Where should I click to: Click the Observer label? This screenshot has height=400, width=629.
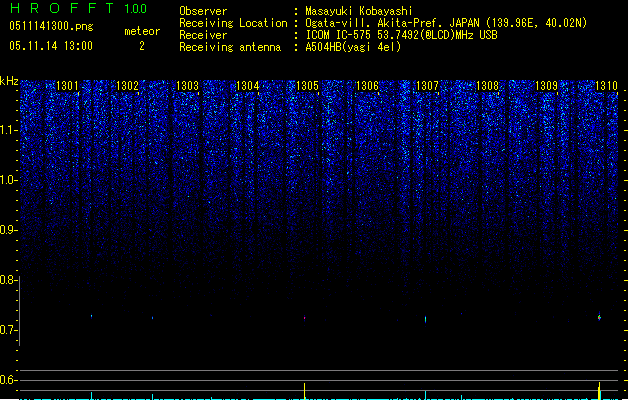coord(203,11)
